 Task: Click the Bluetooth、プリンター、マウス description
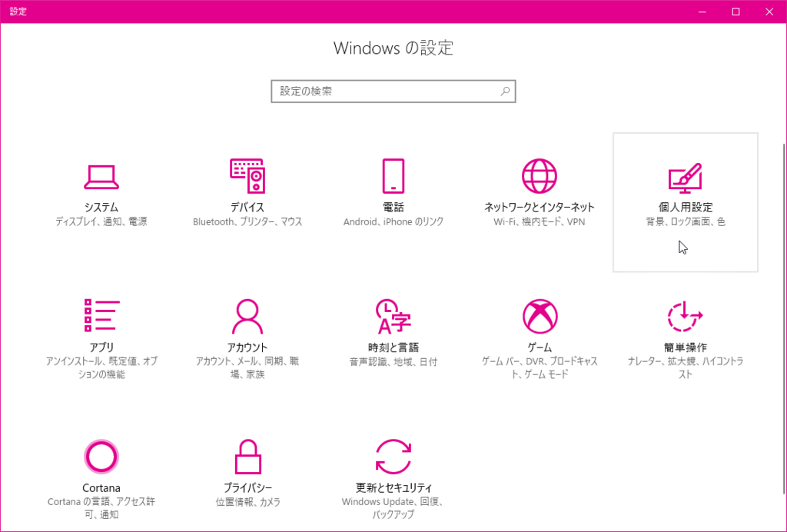click(x=247, y=221)
